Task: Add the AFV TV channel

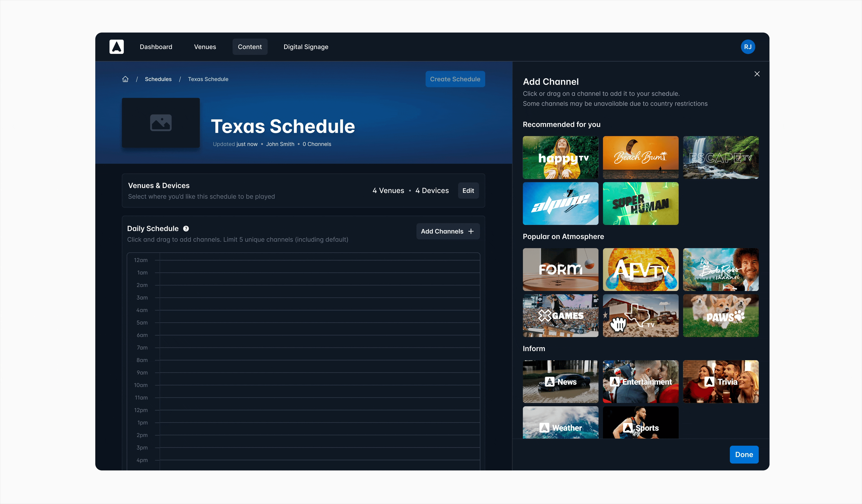Action: [x=640, y=270]
